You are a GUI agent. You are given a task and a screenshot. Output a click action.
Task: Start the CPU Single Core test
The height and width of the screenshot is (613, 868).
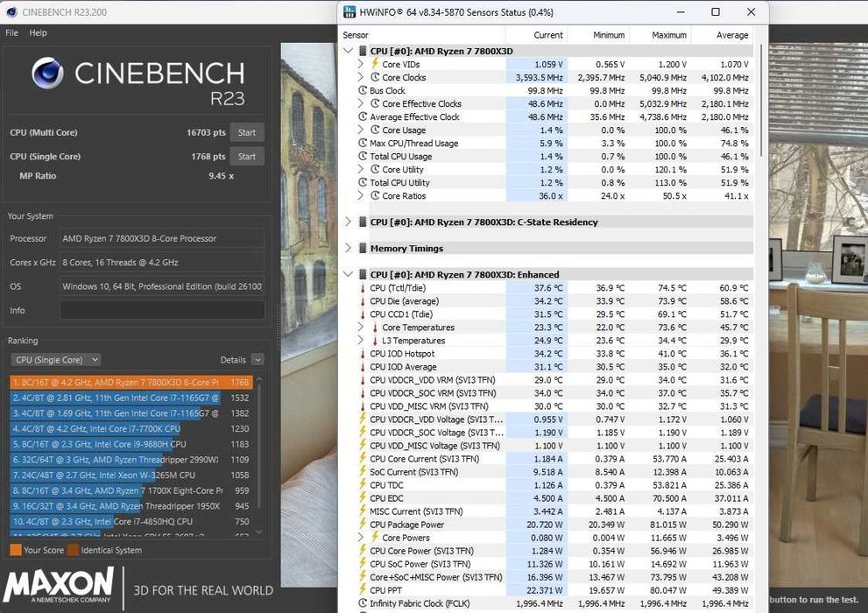247,156
